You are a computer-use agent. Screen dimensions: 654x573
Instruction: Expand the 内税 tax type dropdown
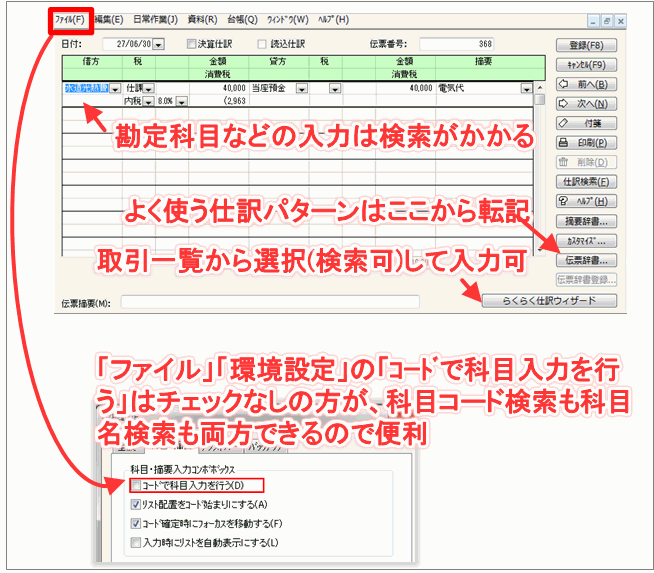(x=148, y=101)
